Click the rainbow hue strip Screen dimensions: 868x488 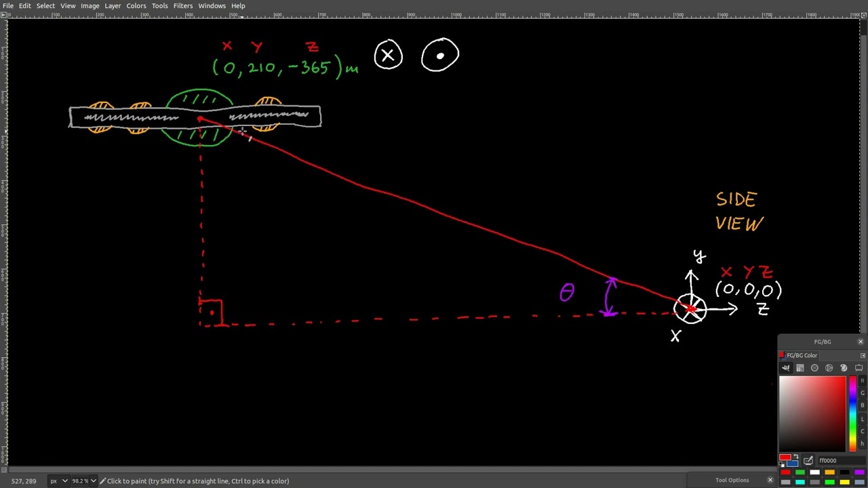click(x=853, y=413)
